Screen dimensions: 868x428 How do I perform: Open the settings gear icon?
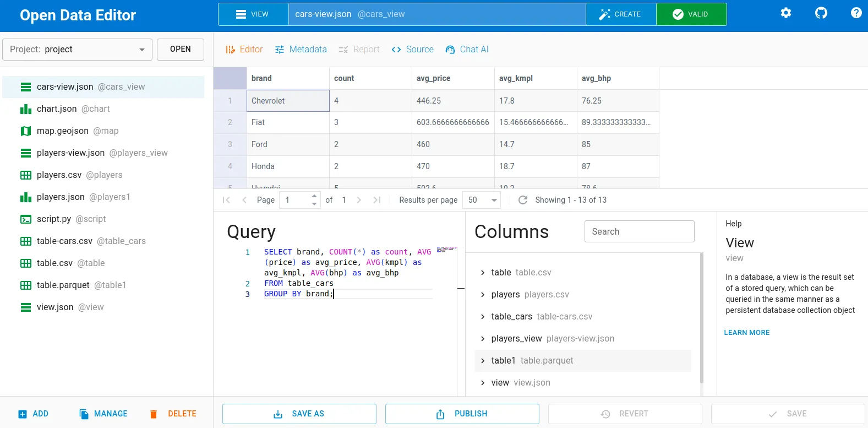pos(786,13)
